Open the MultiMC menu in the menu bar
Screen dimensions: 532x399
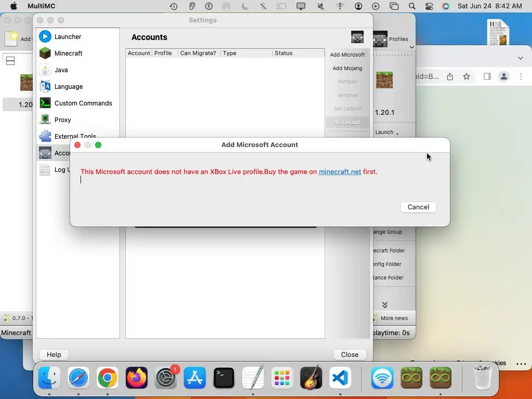(x=42, y=6)
